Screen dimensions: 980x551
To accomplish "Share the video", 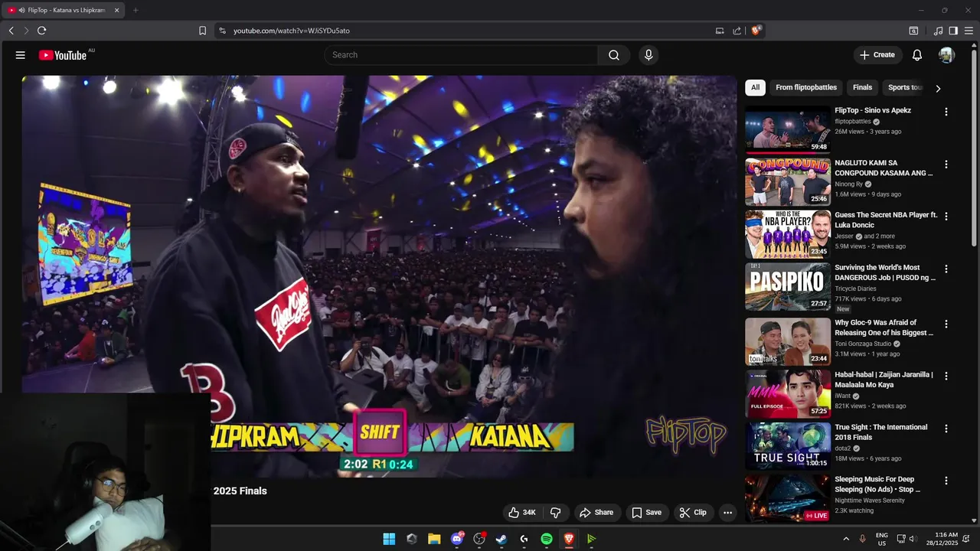I will click(596, 513).
